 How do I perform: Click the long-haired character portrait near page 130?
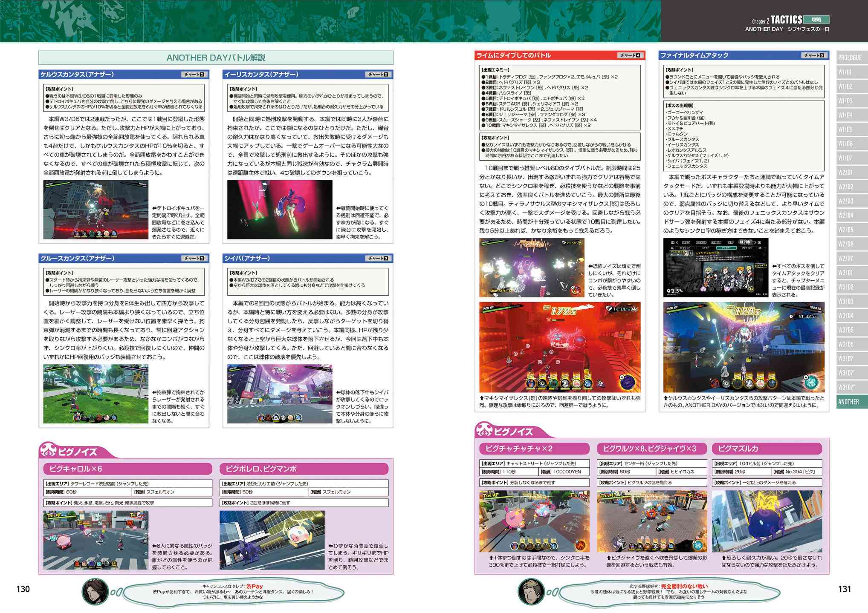pos(95,592)
